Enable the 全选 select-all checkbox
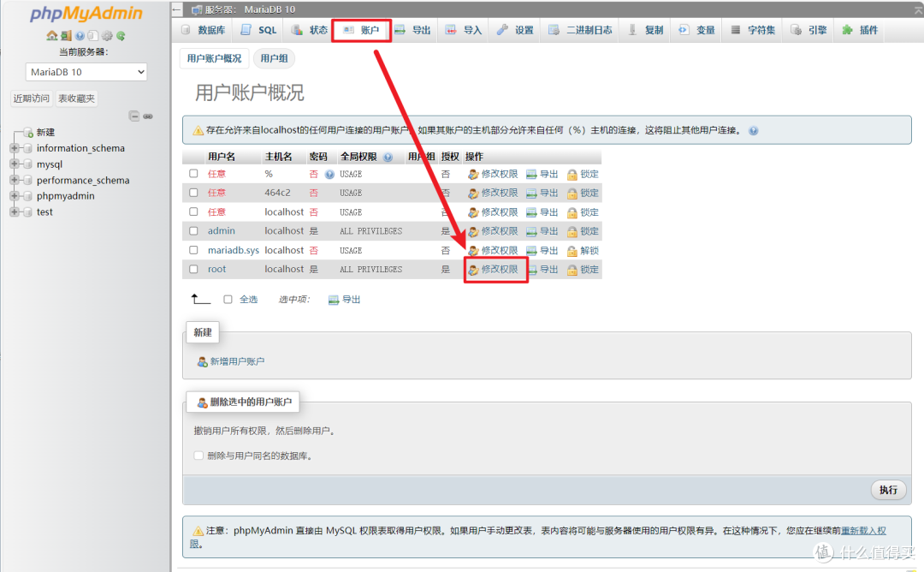The height and width of the screenshot is (572, 924). 227,299
